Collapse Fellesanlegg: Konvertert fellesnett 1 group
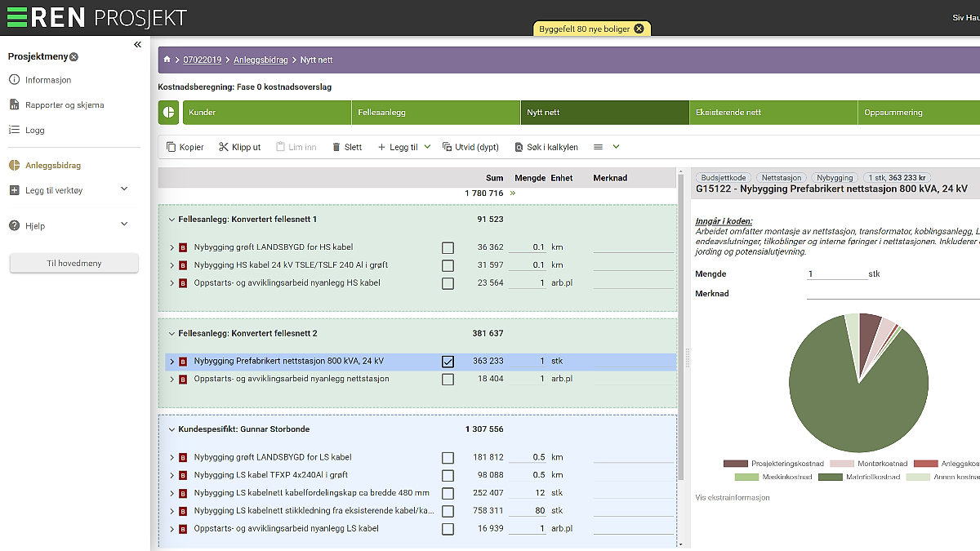Image resolution: width=980 pixels, height=551 pixels. tap(171, 220)
